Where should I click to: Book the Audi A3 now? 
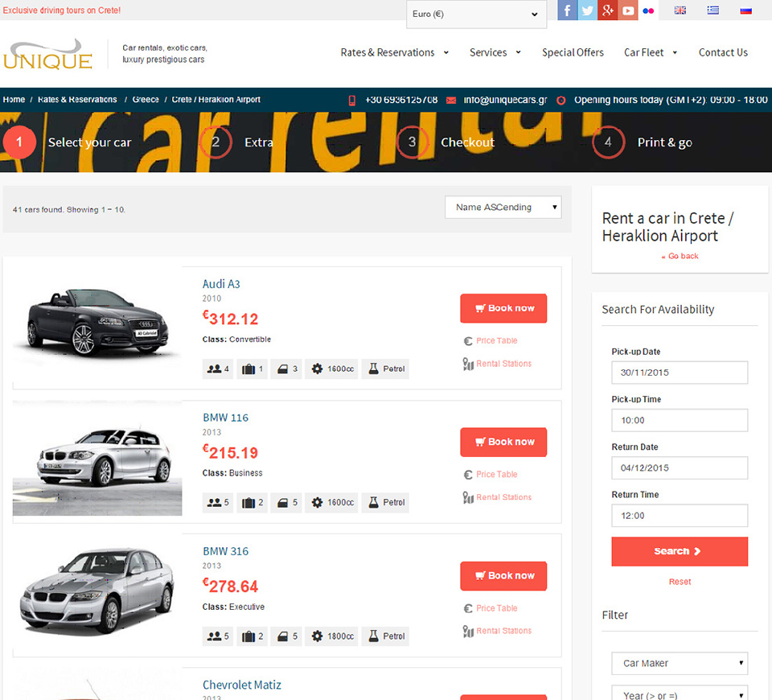[x=503, y=308]
